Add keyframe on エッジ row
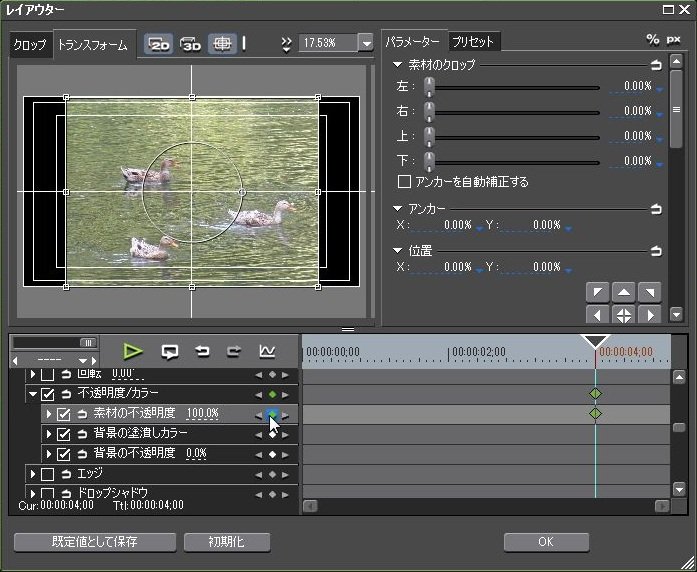Image resolution: width=697 pixels, height=572 pixels. tap(272, 475)
